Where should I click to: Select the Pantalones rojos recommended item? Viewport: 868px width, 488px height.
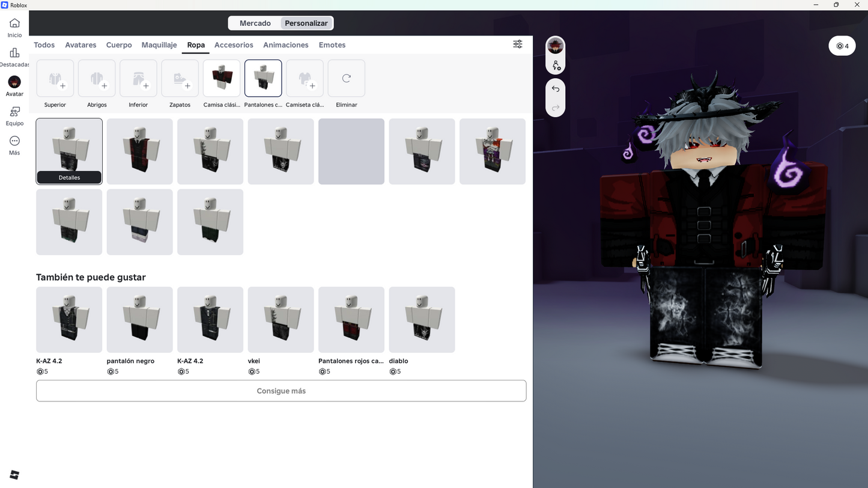click(x=351, y=320)
